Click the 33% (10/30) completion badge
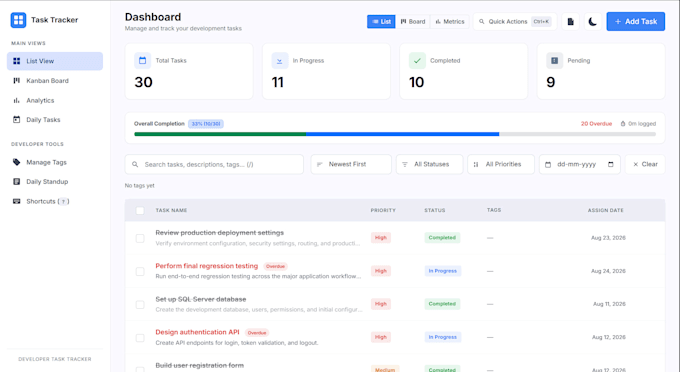The width and height of the screenshot is (680, 372). pos(206,124)
